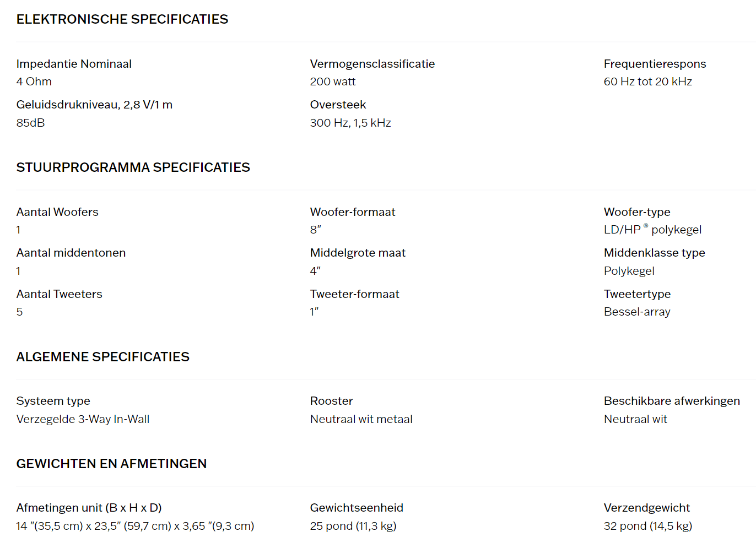Click the Oversteek crossover value
Screen dimensions: 756x548
click(350, 123)
